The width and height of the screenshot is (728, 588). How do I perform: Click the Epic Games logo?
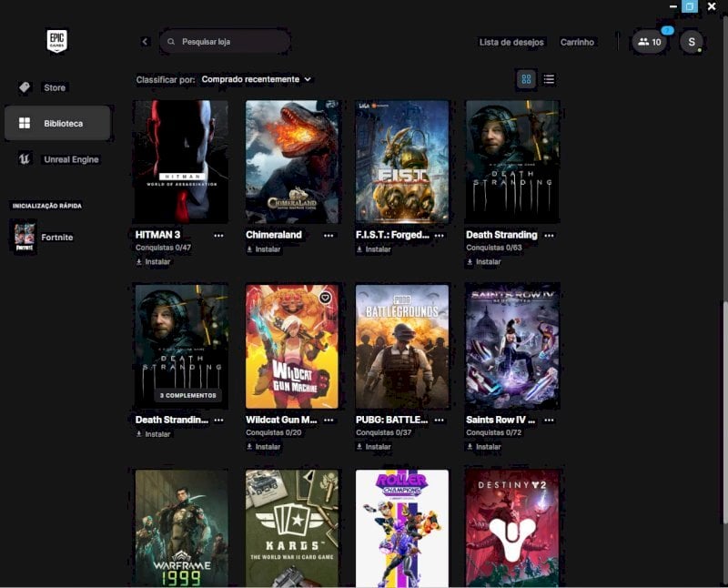point(57,41)
